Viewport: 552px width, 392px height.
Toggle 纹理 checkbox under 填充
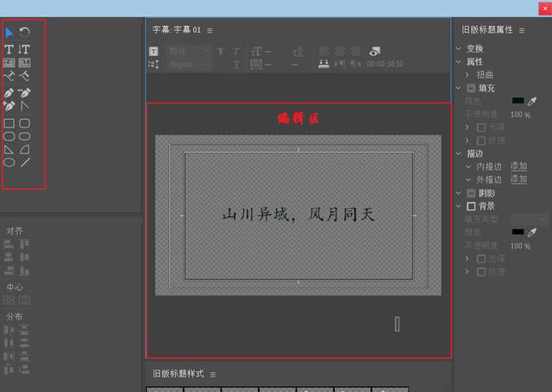pos(481,140)
